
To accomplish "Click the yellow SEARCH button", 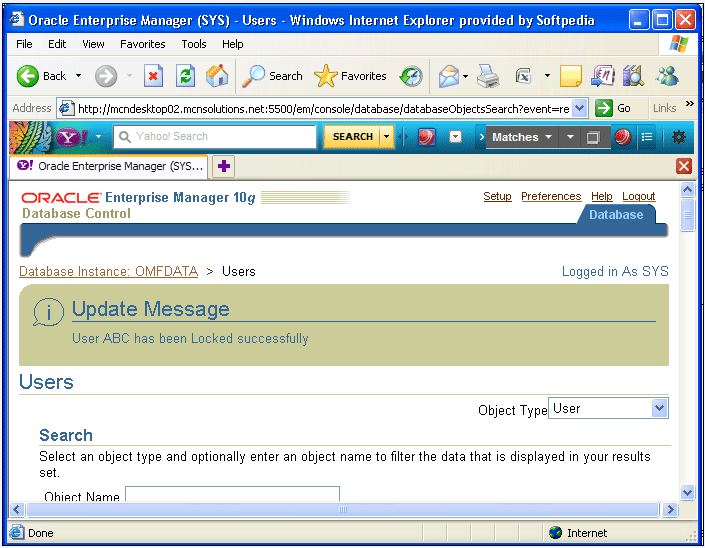I will pos(352,137).
